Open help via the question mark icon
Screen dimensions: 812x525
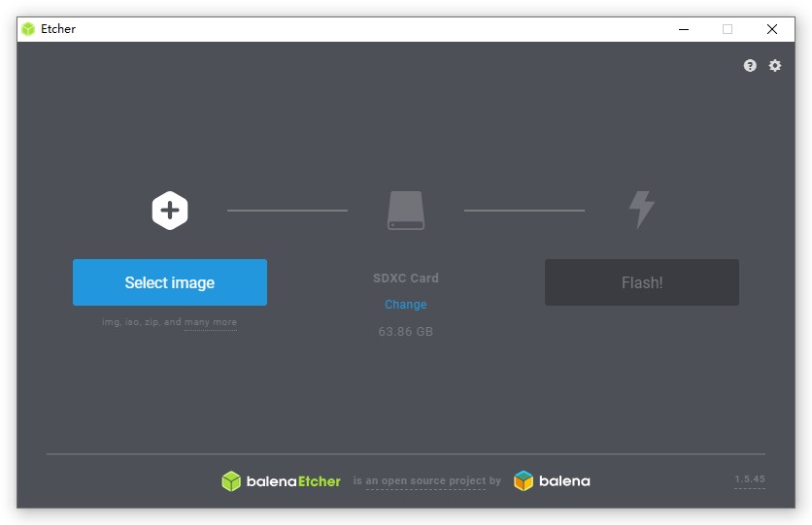click(750, 66)
